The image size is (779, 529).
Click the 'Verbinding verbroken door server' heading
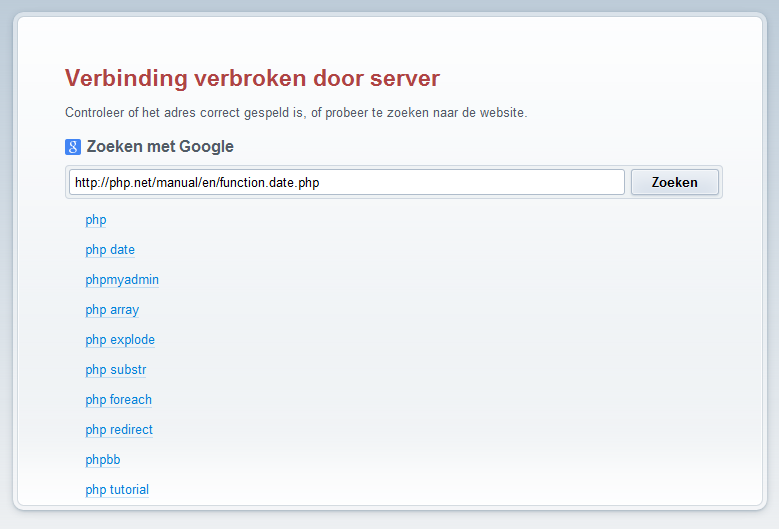[252, 78]
